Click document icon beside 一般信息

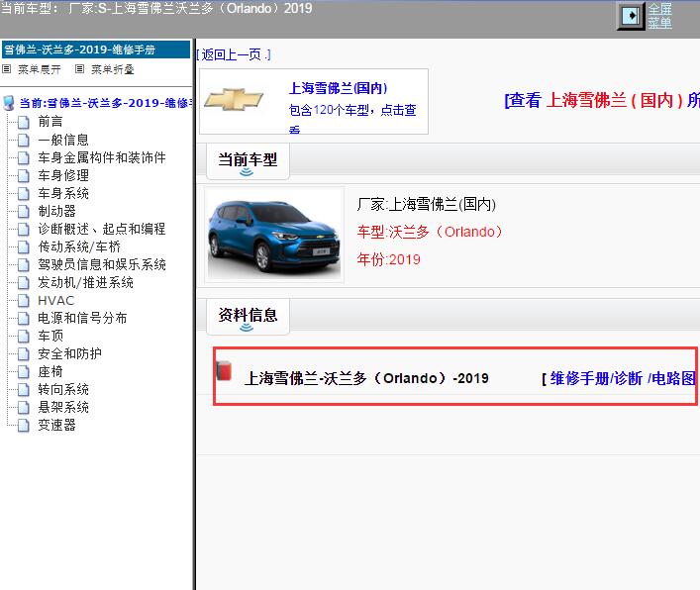tap(24, 140)
